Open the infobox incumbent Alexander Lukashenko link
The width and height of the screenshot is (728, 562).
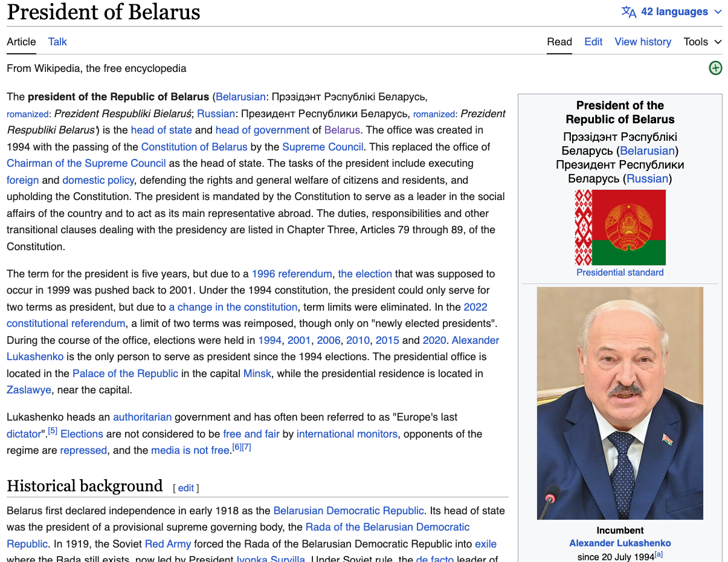click(620, 543)
